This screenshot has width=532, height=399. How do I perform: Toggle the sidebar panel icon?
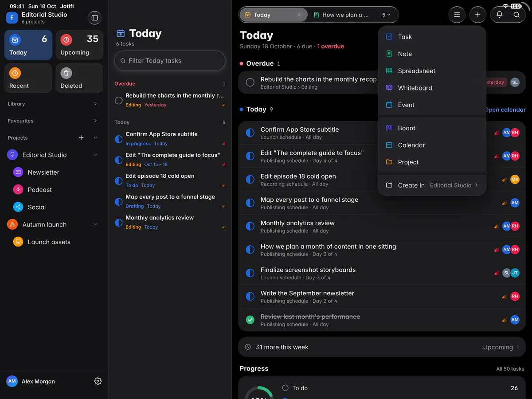click(x=94, y=18)
